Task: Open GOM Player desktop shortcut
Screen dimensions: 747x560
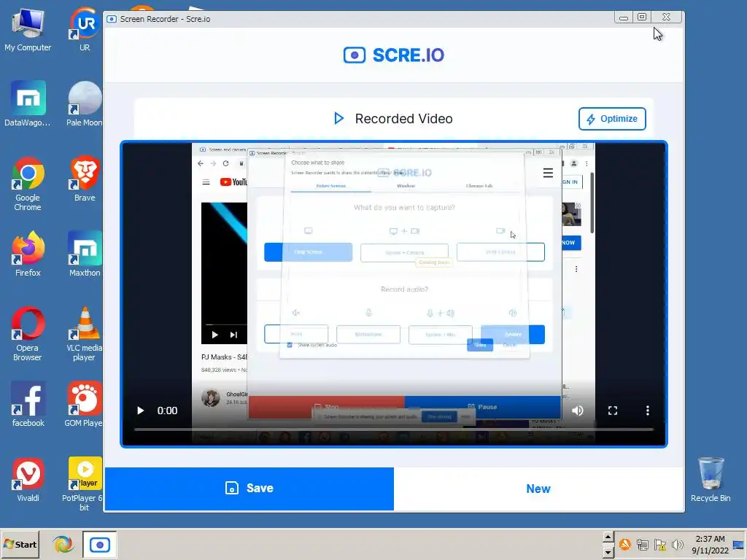Action: [84, 404]
